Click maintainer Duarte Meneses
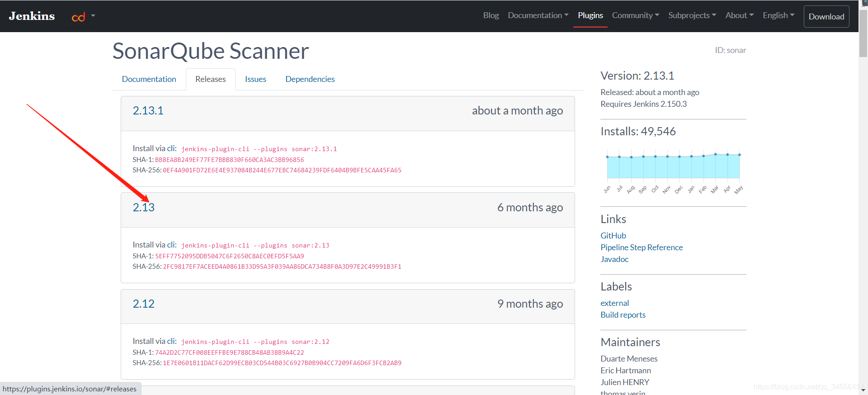The width and height of the screenshot is (868, 395). (x=629, y=359)
